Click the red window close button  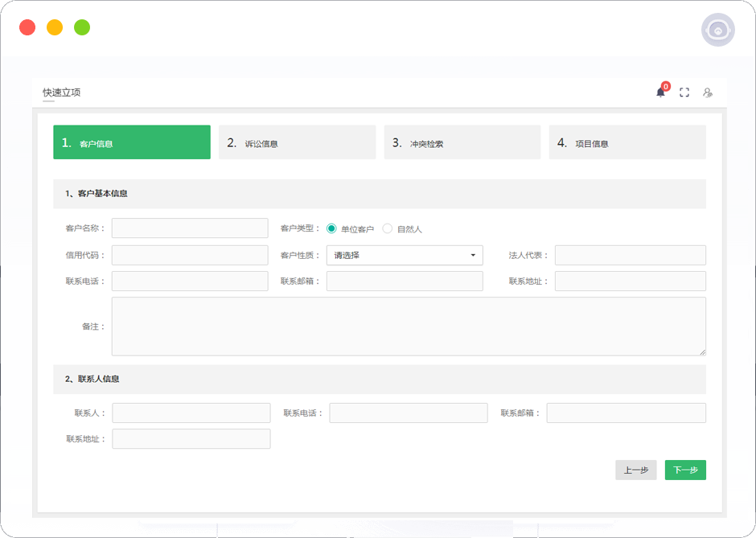pyautogui.click(x=27, y=27)
